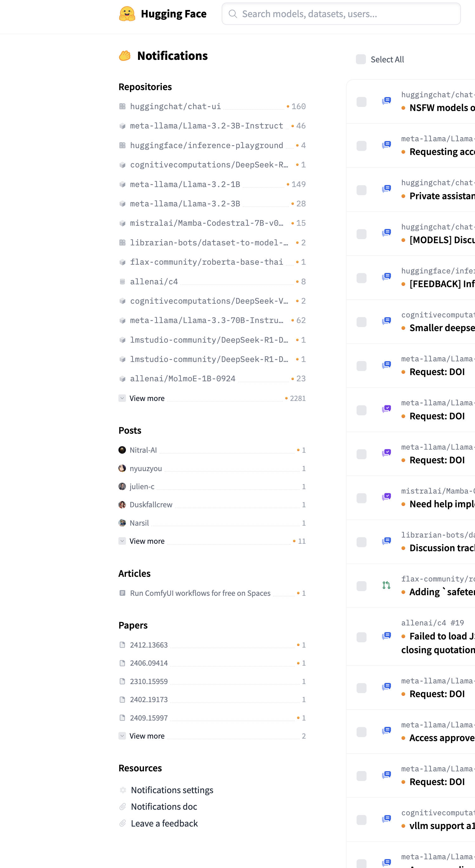Image resolution: width=475 pixels, height=868 pixels.
Task: Click the discussion icon beside NSFW models notification
Action: (x=386, y=101)
